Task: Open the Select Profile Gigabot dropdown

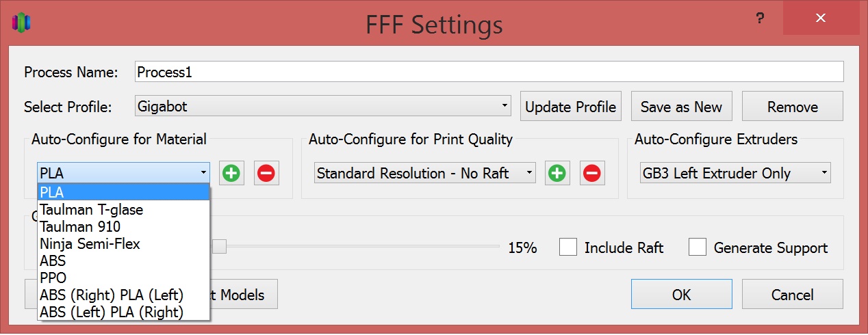Action: (323, 107)
